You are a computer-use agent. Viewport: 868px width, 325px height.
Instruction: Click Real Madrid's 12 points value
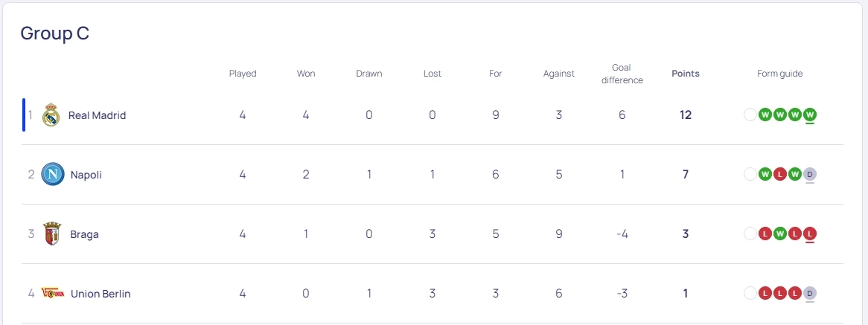coord(686,115)
